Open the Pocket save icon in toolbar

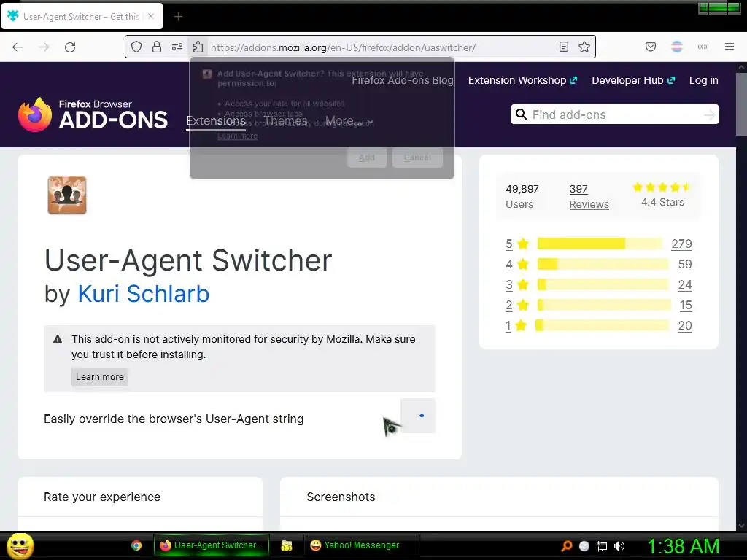pos(651,47)
